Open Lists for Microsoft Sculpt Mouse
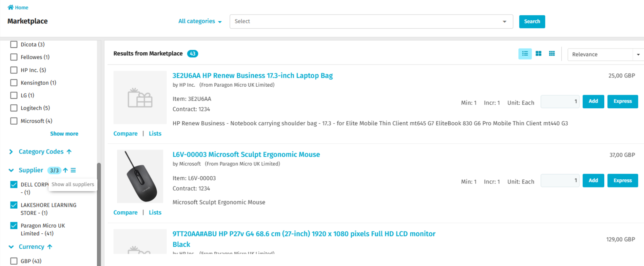The height and width of the screenshot is (266, 644). 155,212
